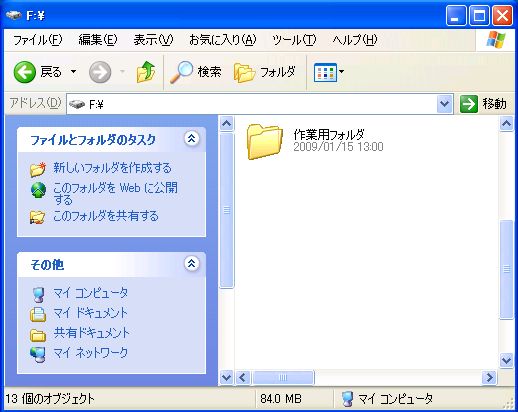Image resolution: width=518 pixels, height=412 pixels.
Task: Click in the address input field F:¥
Action: tap(252, 105)
